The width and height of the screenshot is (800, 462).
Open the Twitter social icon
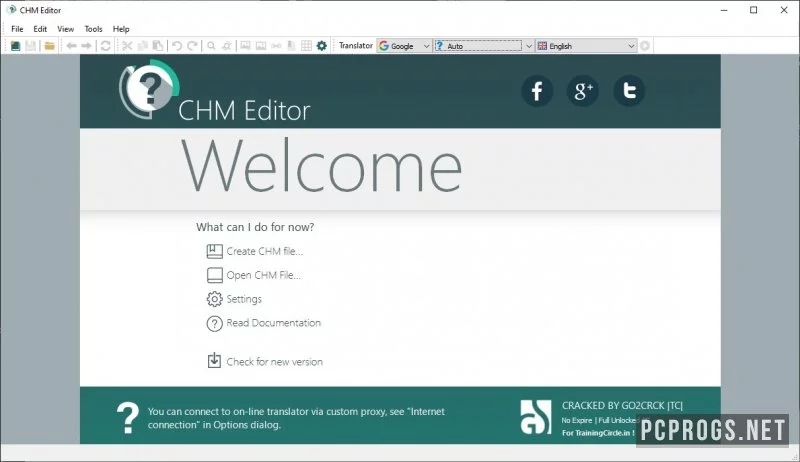tap(629, 91)
